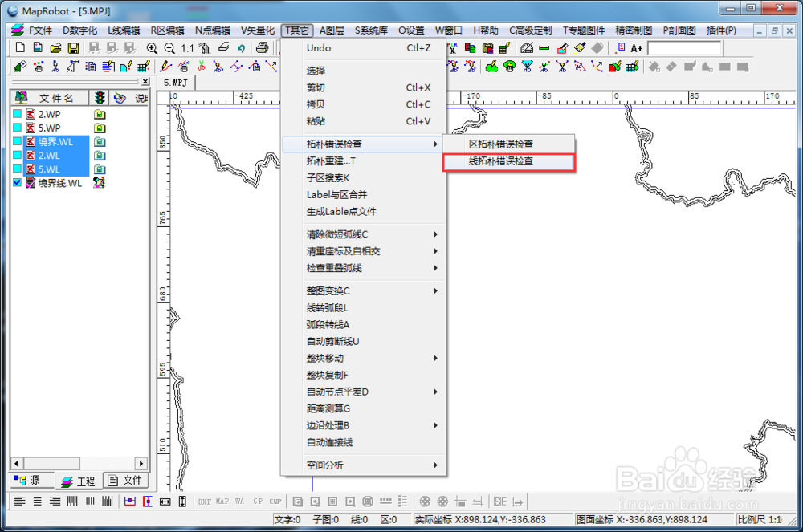Screen dimensions: 803x532
Task: Click the align left icon in bottom toolbar
Action: tap(20, 502)
